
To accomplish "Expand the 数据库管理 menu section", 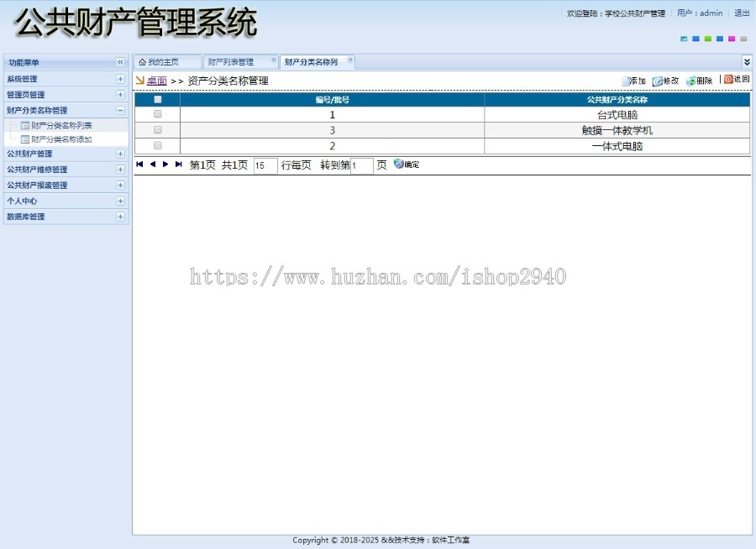I will click(x=120, y=217).
